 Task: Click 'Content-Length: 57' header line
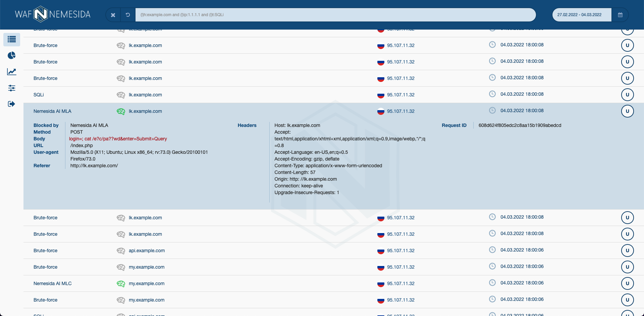(295, 172)
